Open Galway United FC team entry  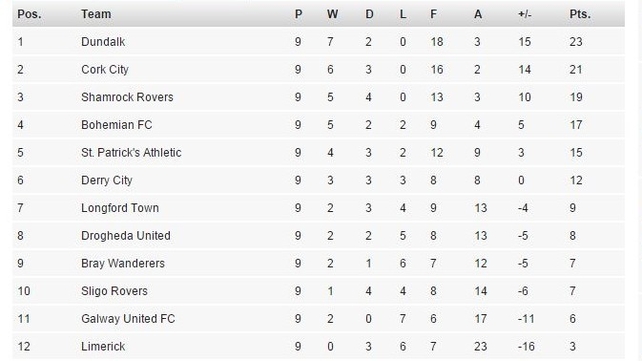tap(128, 319)
